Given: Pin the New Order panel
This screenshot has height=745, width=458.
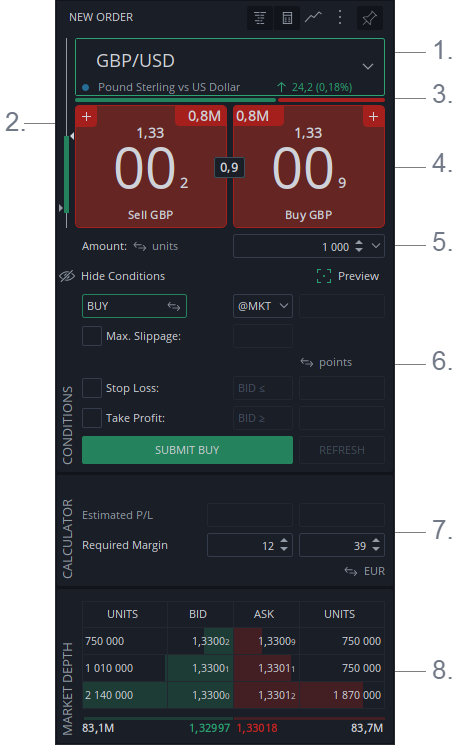Looking at the screenshot, I should pos(369,18).
